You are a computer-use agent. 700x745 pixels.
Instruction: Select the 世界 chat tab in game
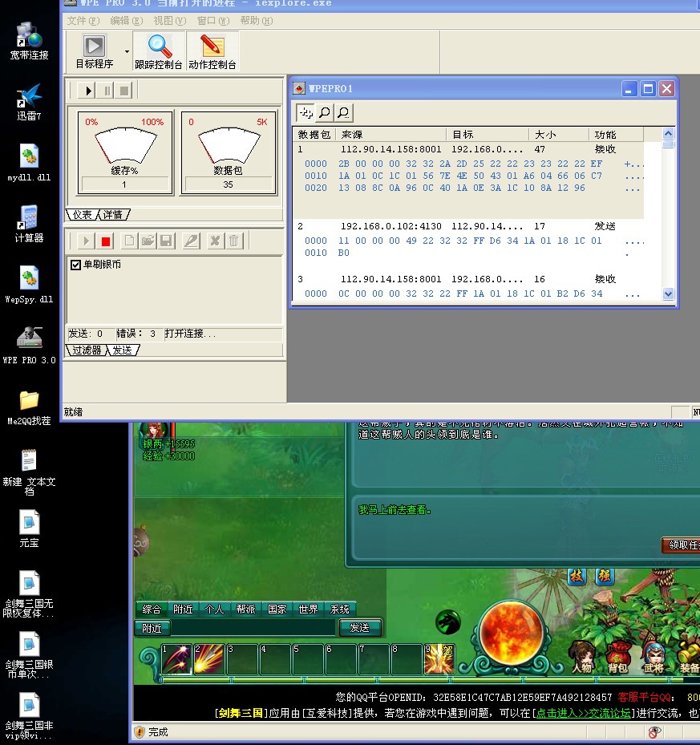[x=308, y=609]
